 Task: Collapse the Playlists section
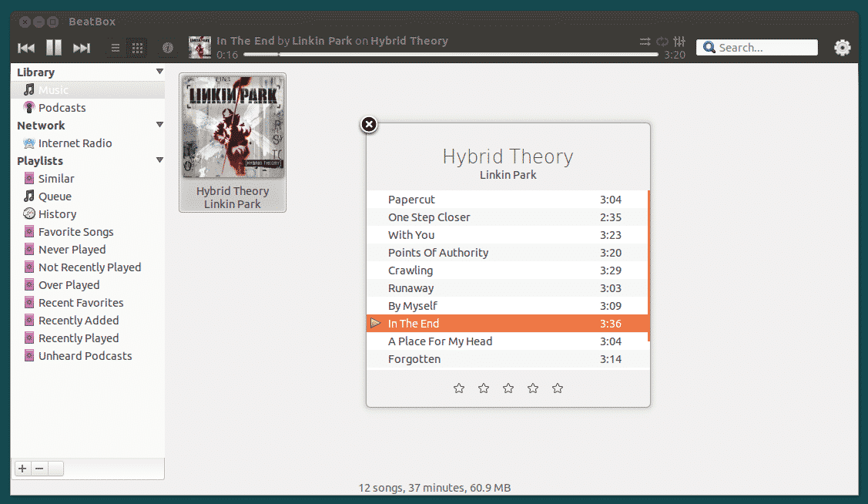click(159, 160)
